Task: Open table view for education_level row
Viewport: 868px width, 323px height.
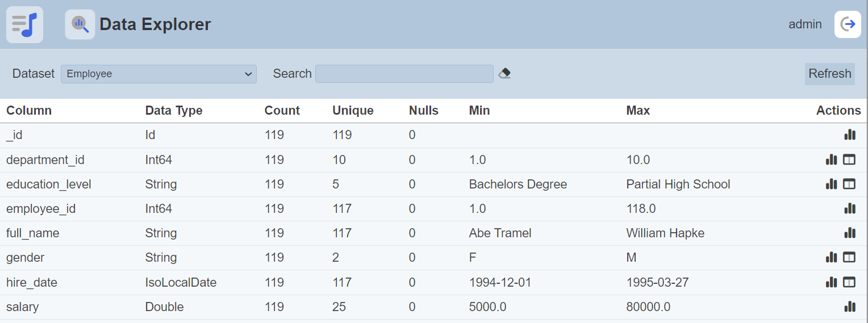Action: 849,184
